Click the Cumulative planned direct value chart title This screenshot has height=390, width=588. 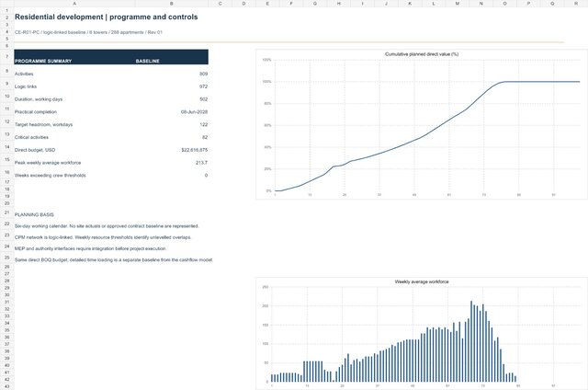(422, 54)
